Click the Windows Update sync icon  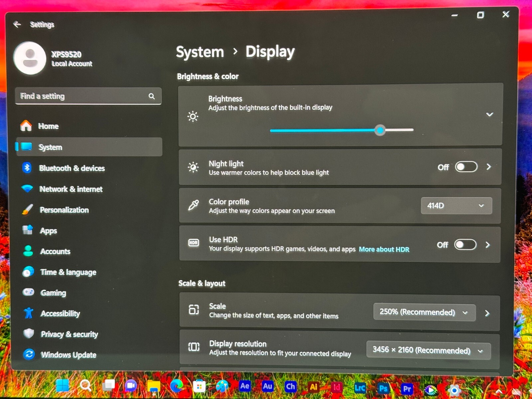29,354
